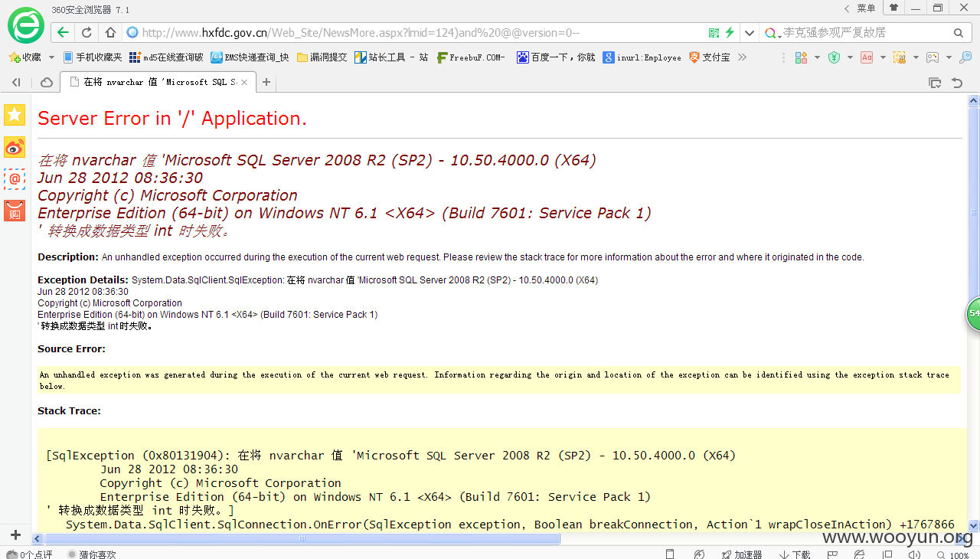Collapse the menu bar left chevron
Screen dimensions: 980x559
click(x=846, y=8)
